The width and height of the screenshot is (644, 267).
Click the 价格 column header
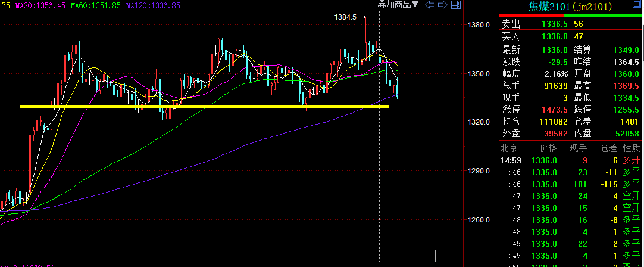pos(548,148)
